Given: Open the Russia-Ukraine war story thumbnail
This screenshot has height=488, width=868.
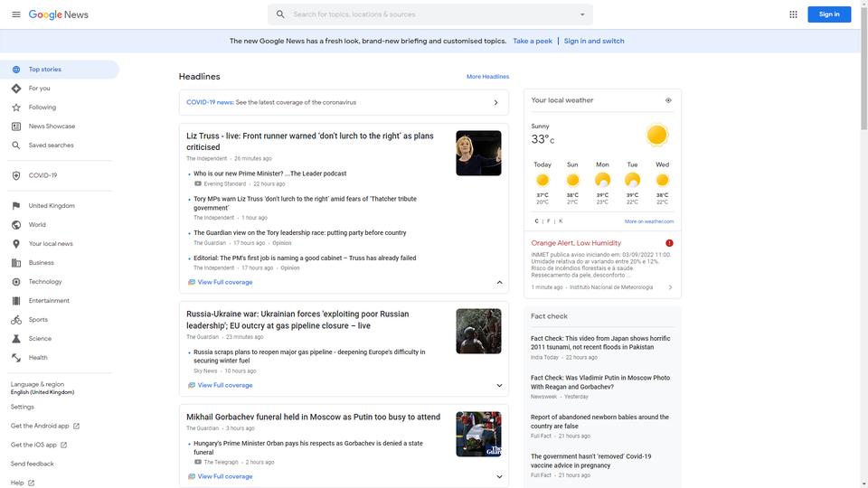Looking at the screenshot, I should pos(478,332).
